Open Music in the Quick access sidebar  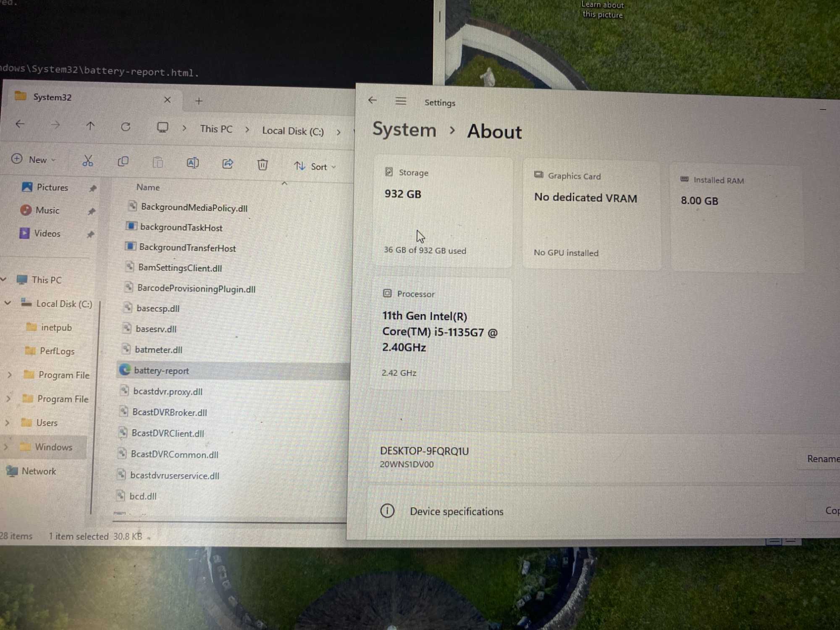[47, 210]
